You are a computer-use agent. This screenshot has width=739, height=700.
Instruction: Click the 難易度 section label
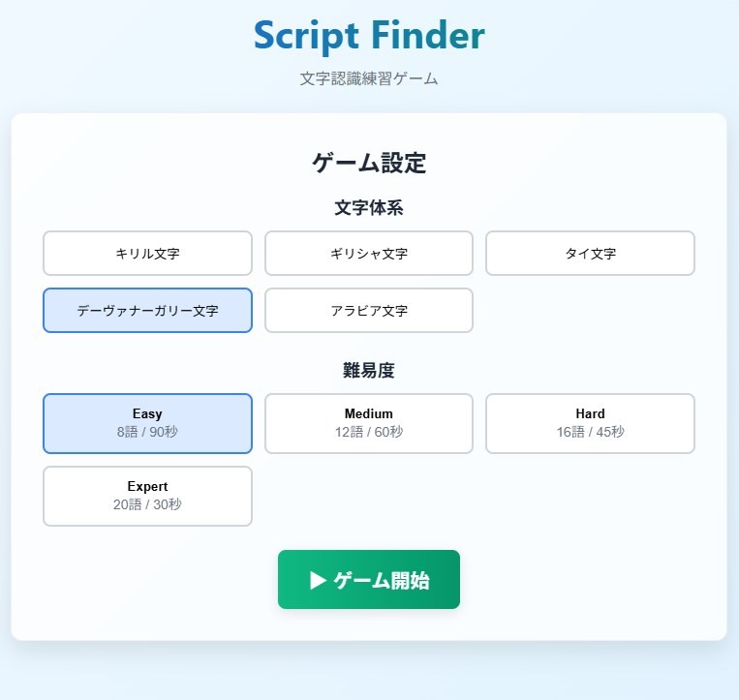(369, 370)
